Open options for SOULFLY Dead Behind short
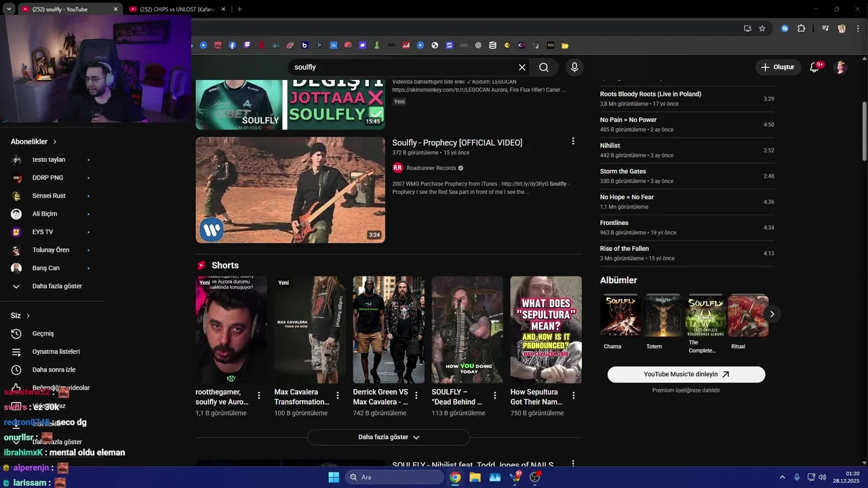 [x=494, y=395]
